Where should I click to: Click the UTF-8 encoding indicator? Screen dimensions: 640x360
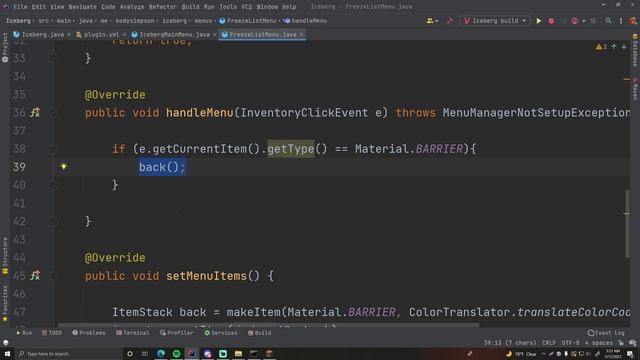coord(570,343)
